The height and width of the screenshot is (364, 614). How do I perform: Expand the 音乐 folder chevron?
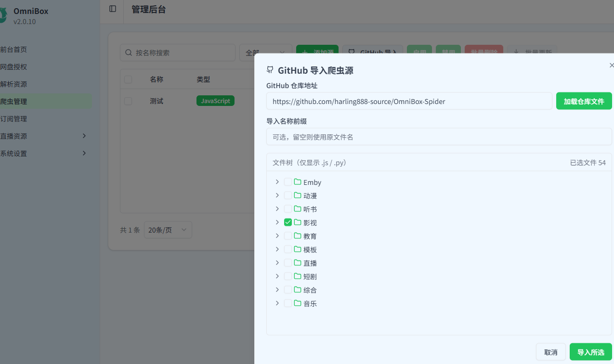coord(277,303)
